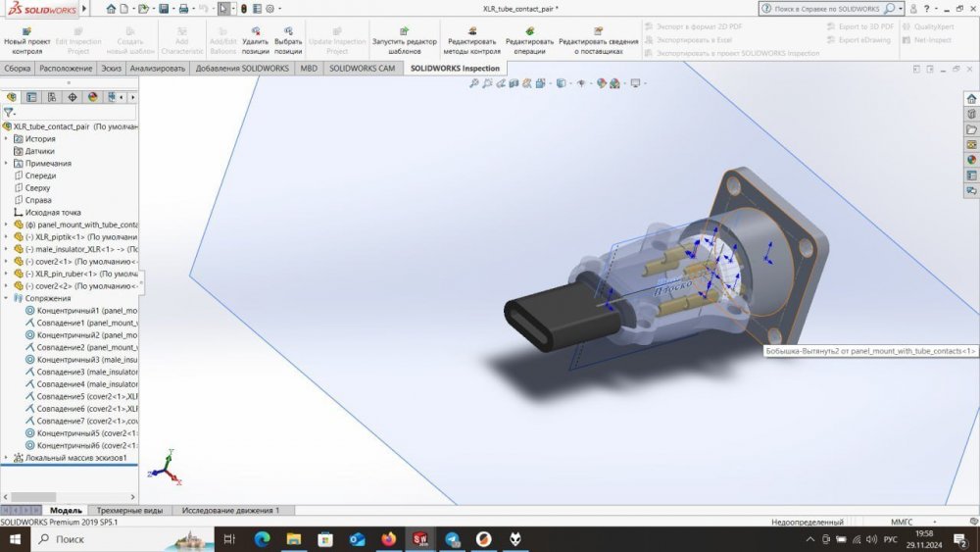Viewport: 980px width, 552px height.
Task: Open the Appearances icon in the right task pane
Action: pyautogui.click(x=971, y=160)
